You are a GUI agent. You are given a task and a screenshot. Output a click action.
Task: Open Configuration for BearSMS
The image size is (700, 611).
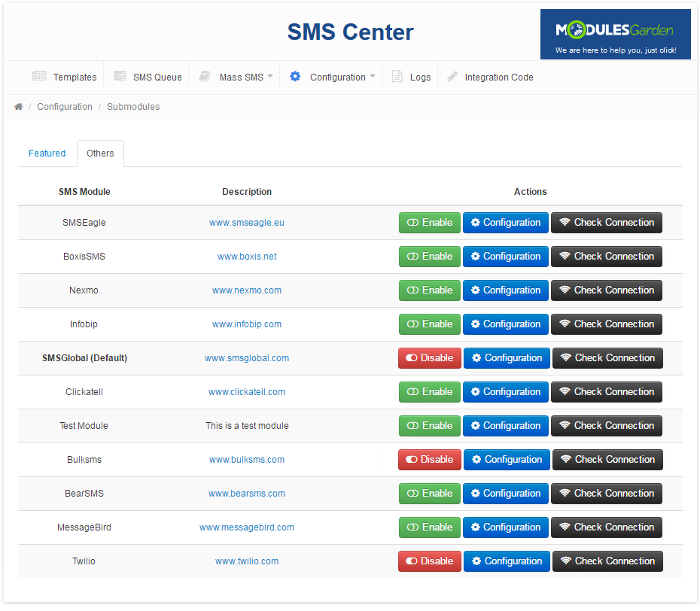point(505,494)
